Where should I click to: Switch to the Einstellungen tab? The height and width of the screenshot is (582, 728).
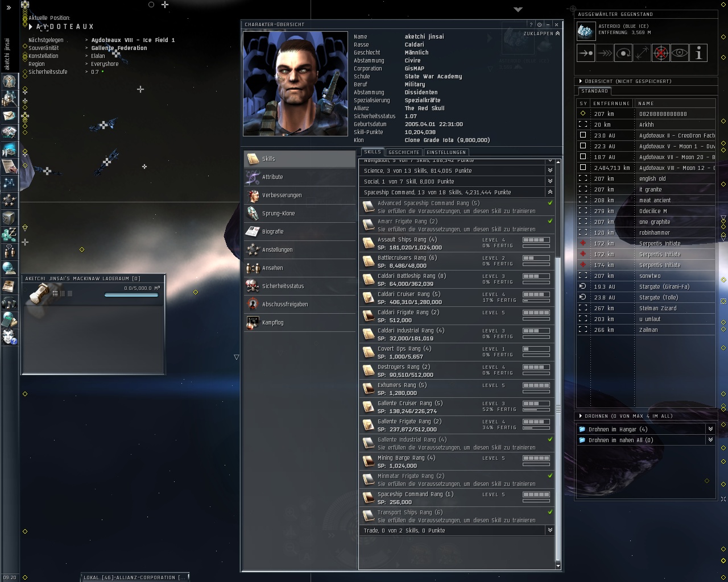click(x=446, y=152)
